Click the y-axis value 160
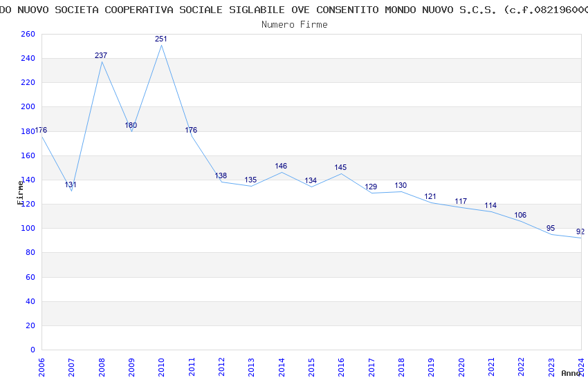Viewport: 588px width, 380px height. (x=28, y=155)
